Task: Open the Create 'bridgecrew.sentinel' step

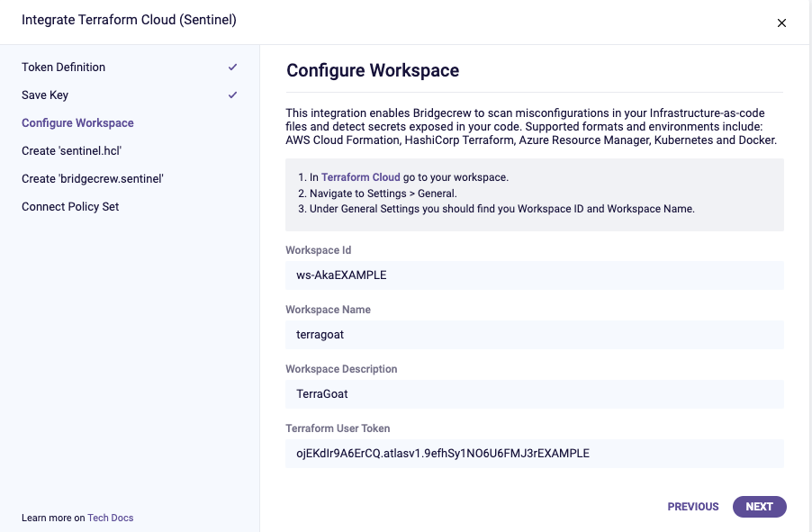Action: coord(93,179)
